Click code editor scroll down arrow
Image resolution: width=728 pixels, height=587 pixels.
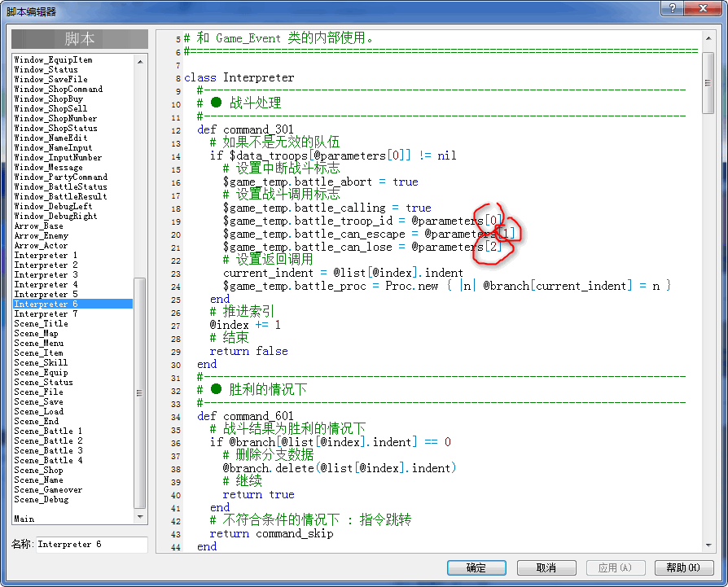click(x=708, y=545)
